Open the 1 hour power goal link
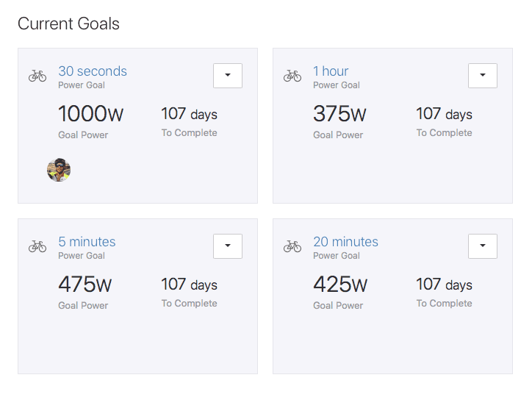 331,71
